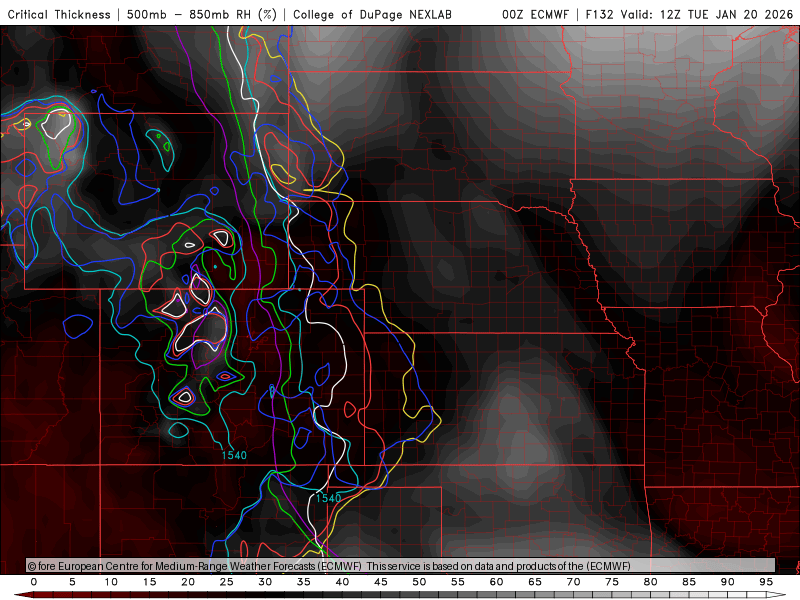Click the 1540 contour label closest to the copyright banner

pos(328,498)
